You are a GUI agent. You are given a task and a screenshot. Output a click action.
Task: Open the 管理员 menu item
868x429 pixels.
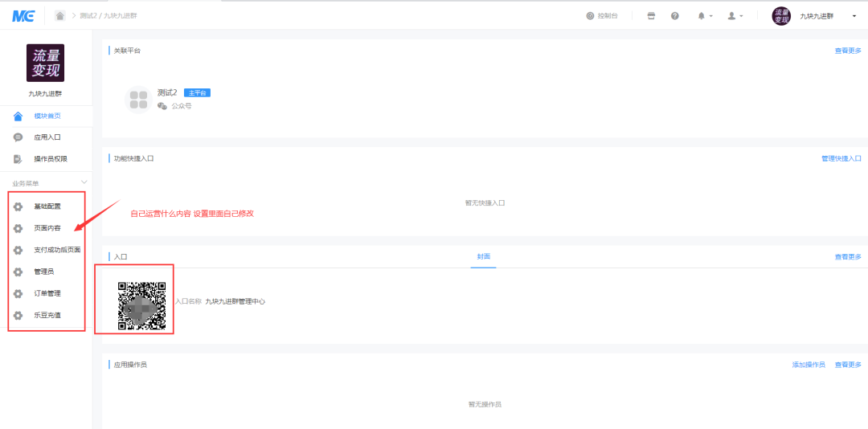pyautogui.click(x=43, y=272)
